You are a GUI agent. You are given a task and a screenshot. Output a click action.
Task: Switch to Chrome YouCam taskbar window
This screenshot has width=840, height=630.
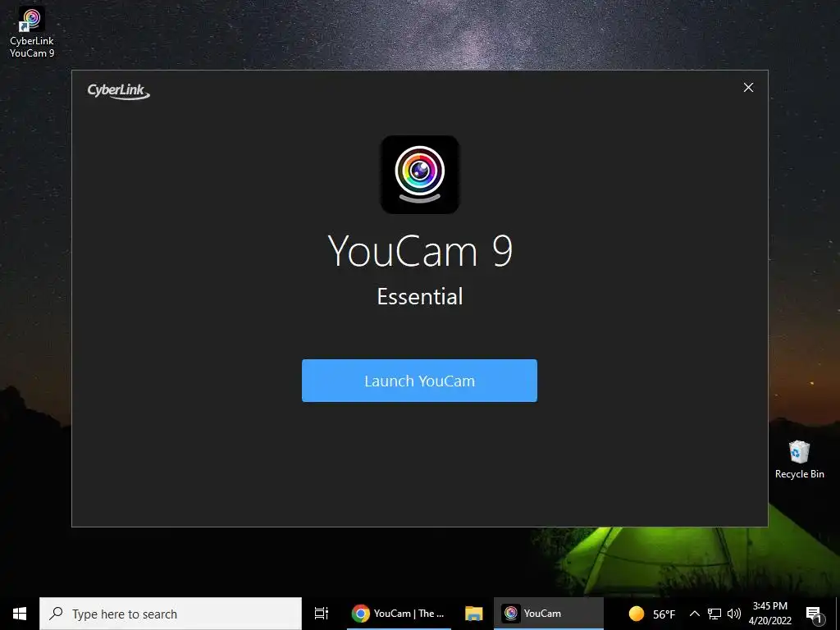click(399, 614)
